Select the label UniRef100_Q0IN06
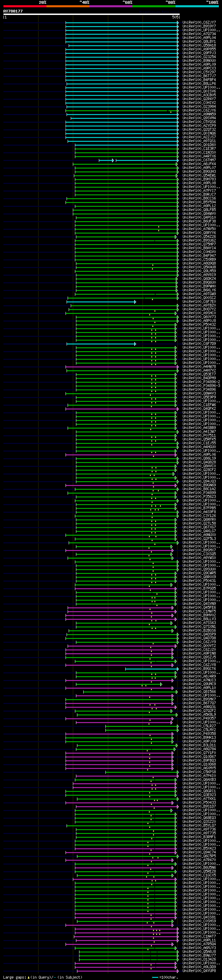Screen dimensions: 222x980 (199, 133)
